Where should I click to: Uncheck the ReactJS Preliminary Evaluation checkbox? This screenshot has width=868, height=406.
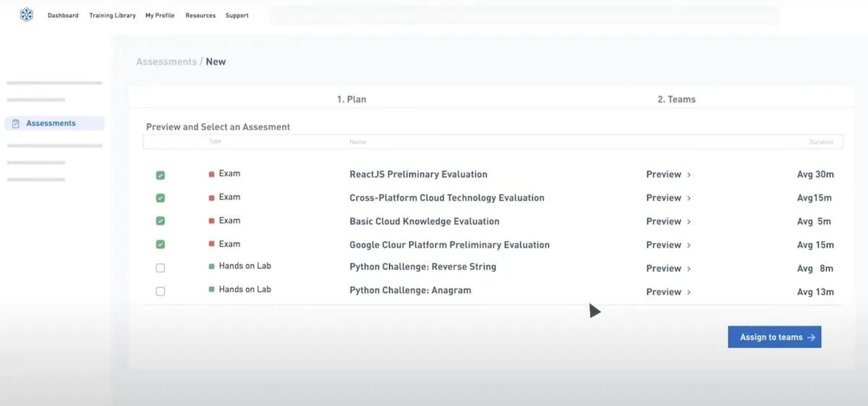(x=161, y=175)
